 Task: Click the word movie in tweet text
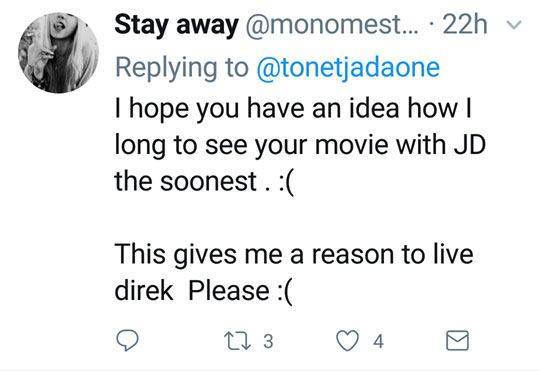coord(352,145)
